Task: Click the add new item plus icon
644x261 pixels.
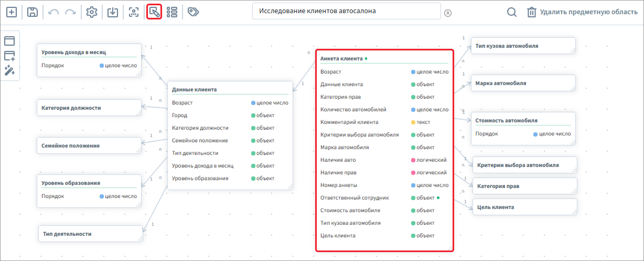Action: (x=12, y=12)
